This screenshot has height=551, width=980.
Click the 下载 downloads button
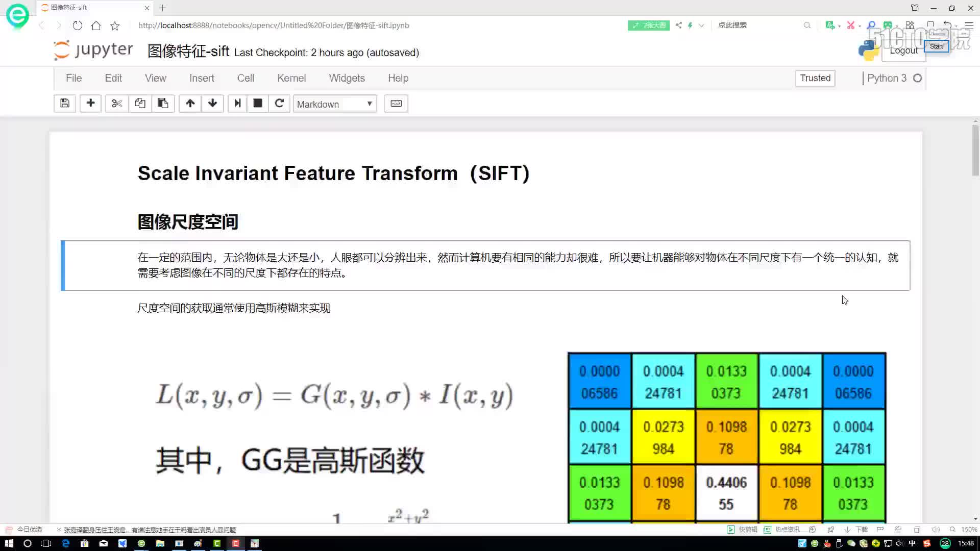click(857, 530)
